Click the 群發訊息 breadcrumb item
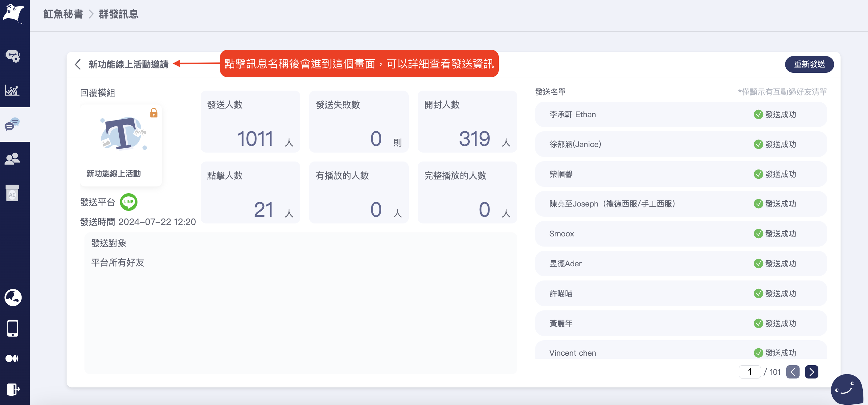Viewport: 868px width, 405px height. coord(118,14)
